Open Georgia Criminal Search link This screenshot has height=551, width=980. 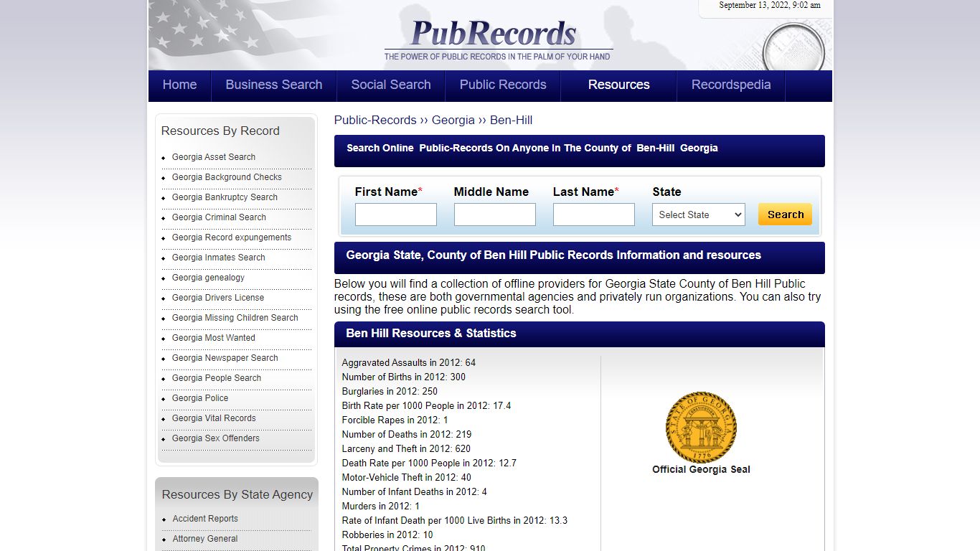[x=219, y=217]
